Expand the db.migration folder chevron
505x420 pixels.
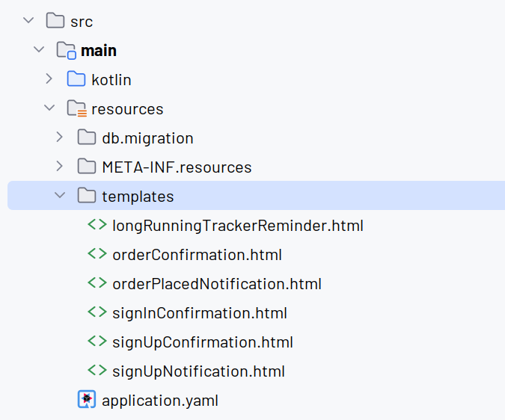click(x=59, y=137)
